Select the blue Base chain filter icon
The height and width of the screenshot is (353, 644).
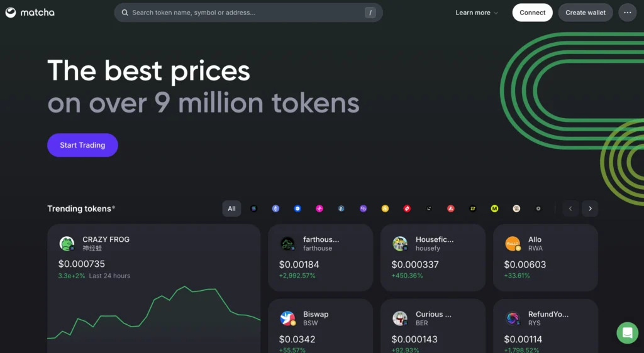(297, 209)
